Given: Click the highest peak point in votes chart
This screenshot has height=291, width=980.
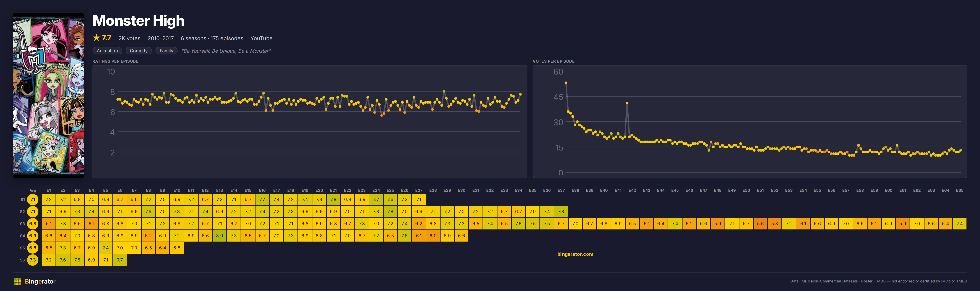Looking at the screenshot, I should coord(566,83).
